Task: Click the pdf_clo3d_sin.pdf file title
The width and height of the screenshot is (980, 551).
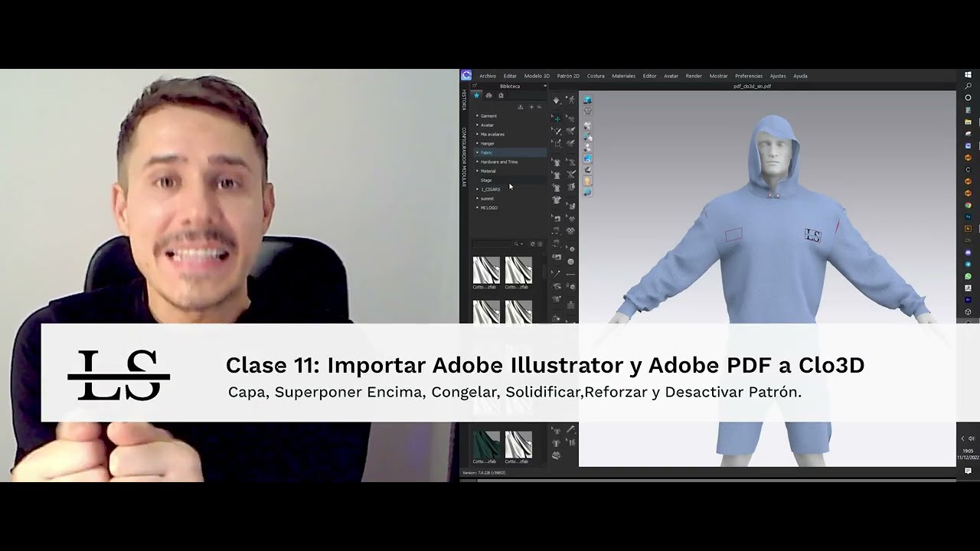Action: [752, 86]
